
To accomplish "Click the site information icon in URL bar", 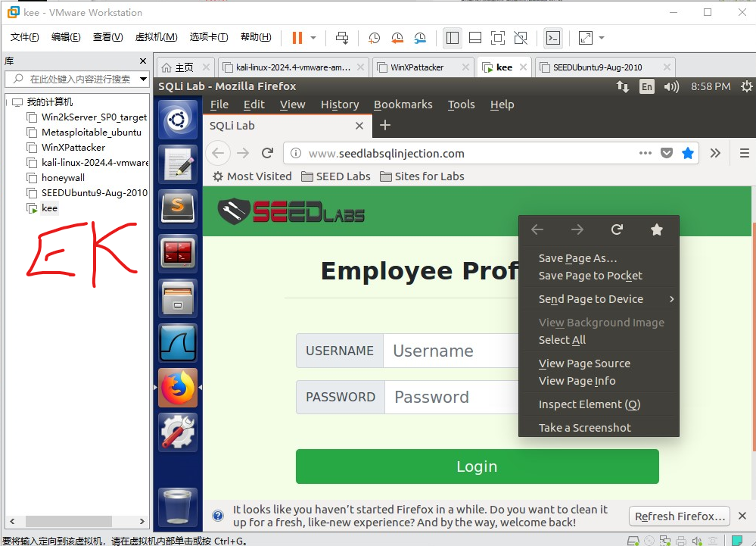I will (x=296, y=154).
